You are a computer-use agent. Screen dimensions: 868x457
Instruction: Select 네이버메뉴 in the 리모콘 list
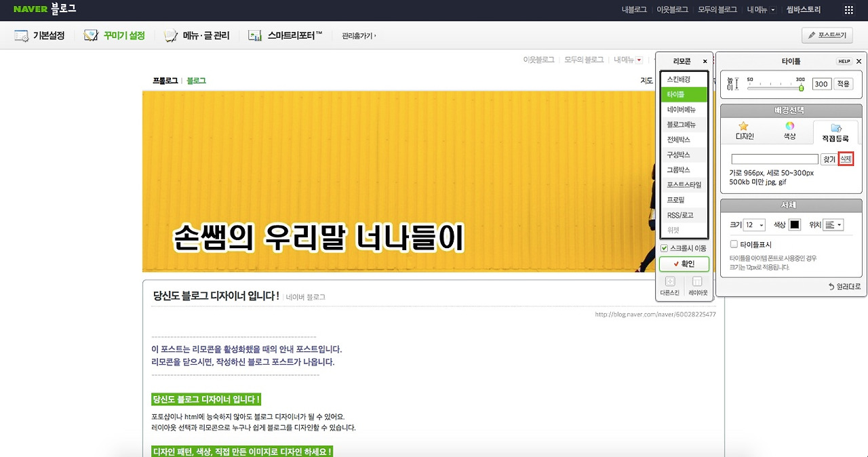click(x=684, y=109)
